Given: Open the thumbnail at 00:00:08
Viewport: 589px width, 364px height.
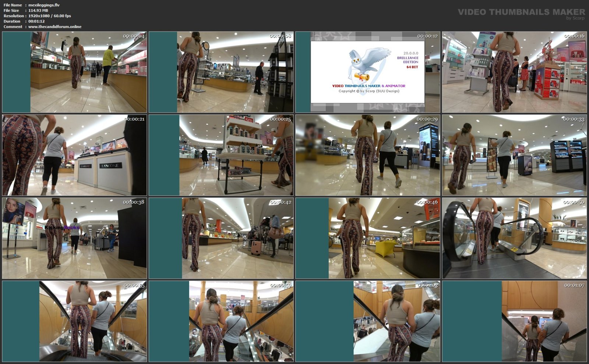Looking at the screenshot, I should (221, 72).
